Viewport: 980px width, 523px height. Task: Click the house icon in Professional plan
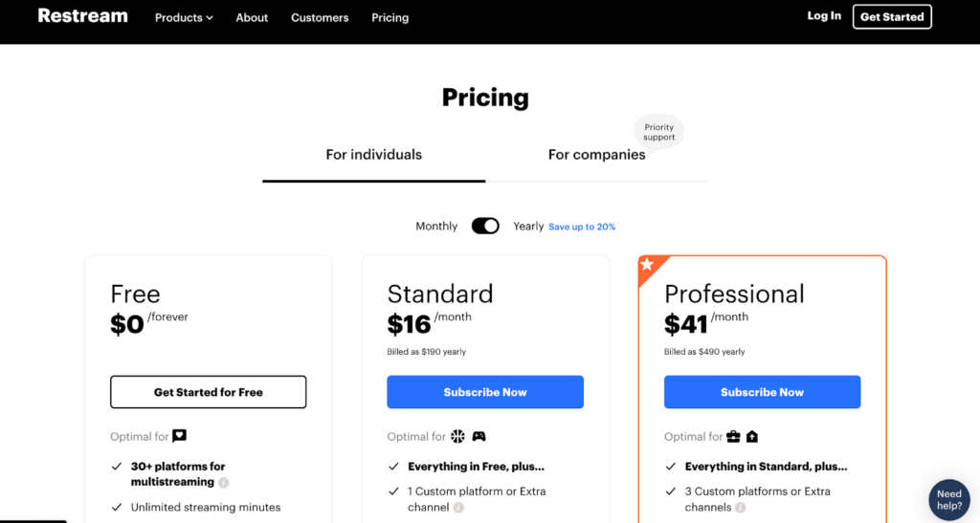pos(752,436)
